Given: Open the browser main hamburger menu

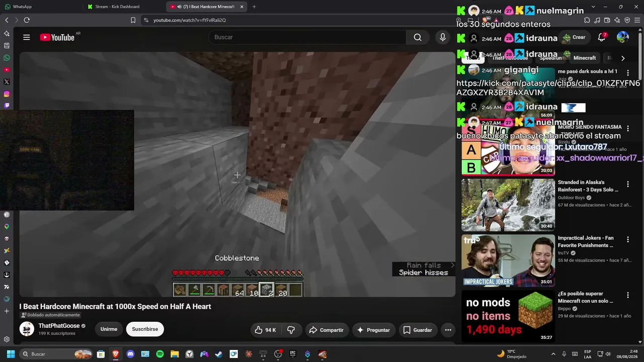Looking at the screenshot, I should pyautogui.click(x=637, y=20).
